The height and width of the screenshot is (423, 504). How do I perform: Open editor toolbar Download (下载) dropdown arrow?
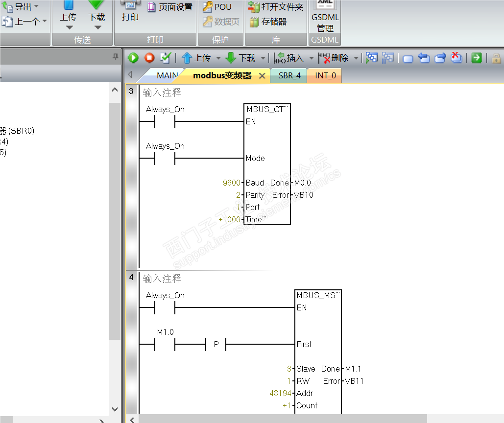point(263,58)
